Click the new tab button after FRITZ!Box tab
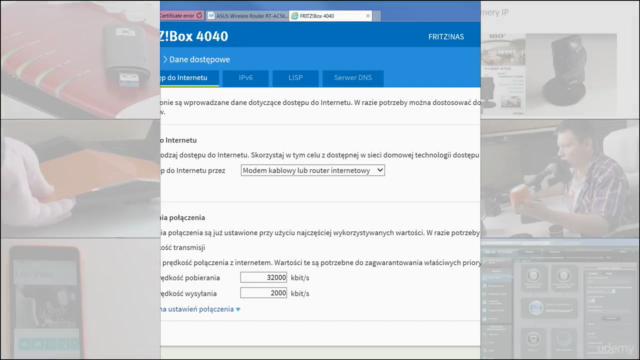 click(x=377, y=16)
